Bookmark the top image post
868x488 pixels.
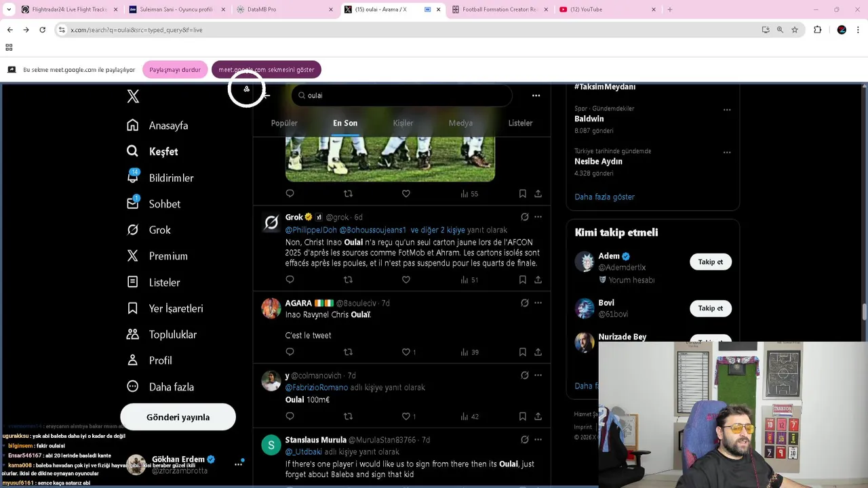point(522,194)
